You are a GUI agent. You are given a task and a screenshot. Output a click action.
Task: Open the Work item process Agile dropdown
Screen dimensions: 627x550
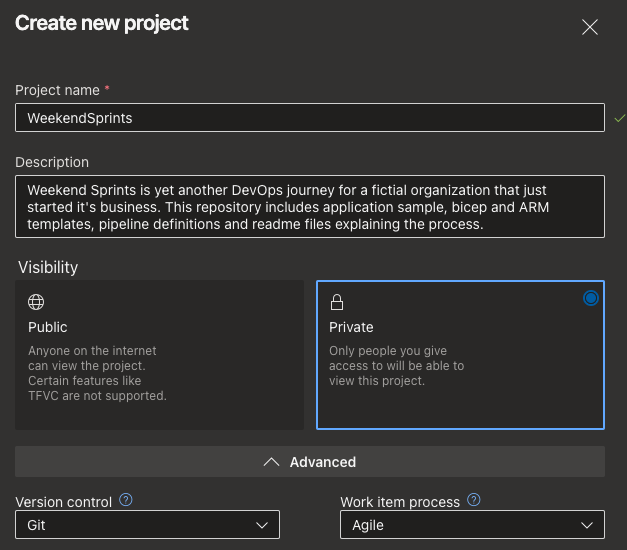(x=472, y=525)
